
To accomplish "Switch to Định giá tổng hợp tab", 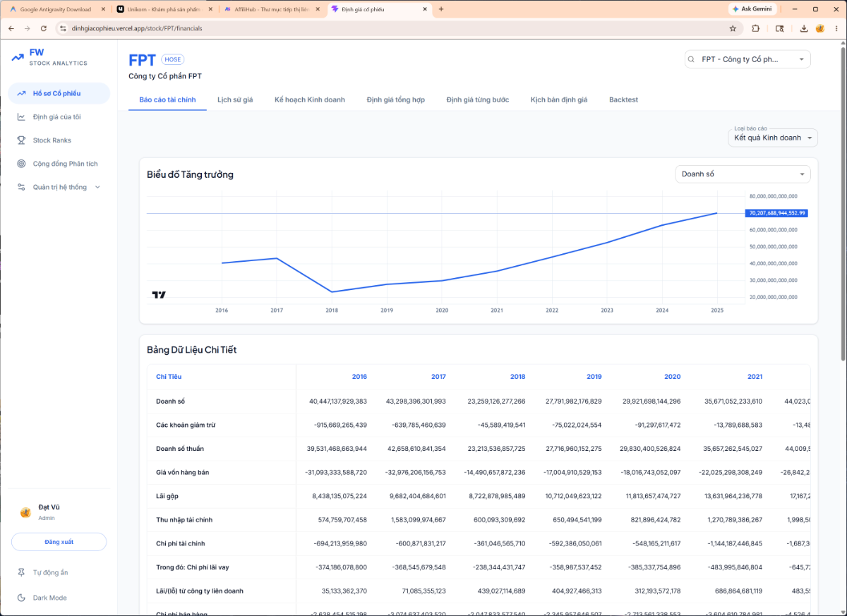I will click(x=396, y=99).
